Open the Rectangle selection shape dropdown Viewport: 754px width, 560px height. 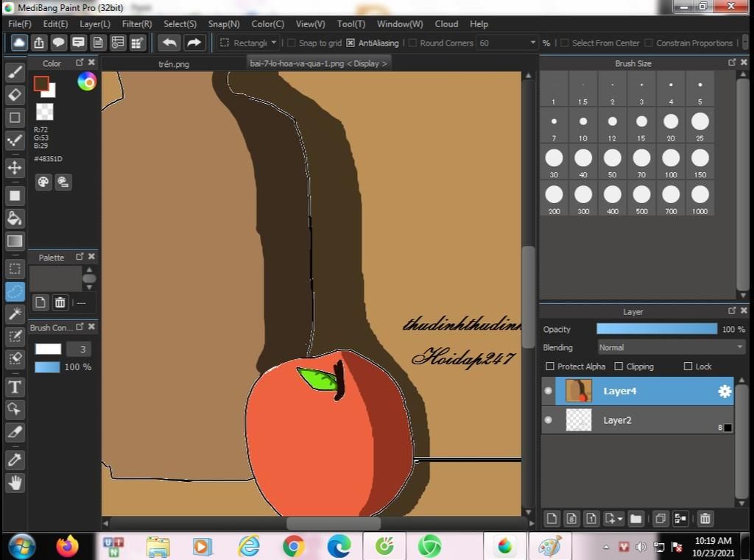click(248, 43)
